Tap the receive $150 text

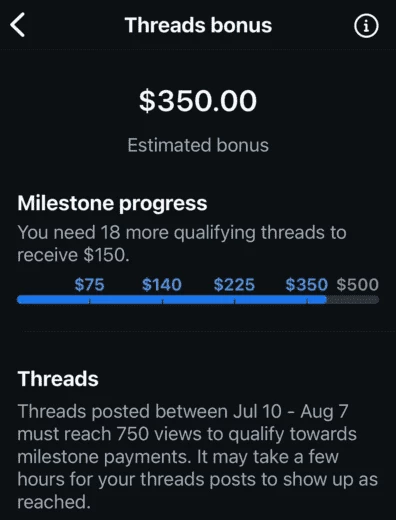(x=73, y=255)
